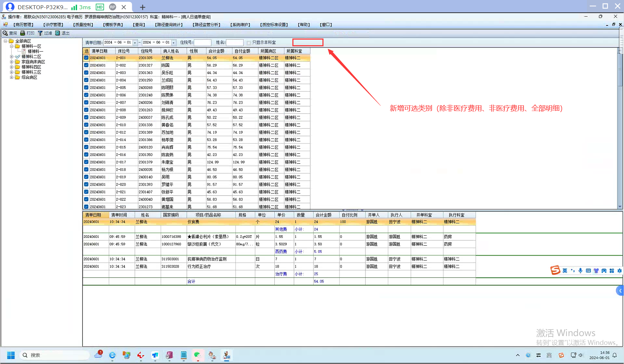624x364 pixels.
Task: Open the end date dropdown arrow
Action: pyautogui.click(x=174, y=43)
